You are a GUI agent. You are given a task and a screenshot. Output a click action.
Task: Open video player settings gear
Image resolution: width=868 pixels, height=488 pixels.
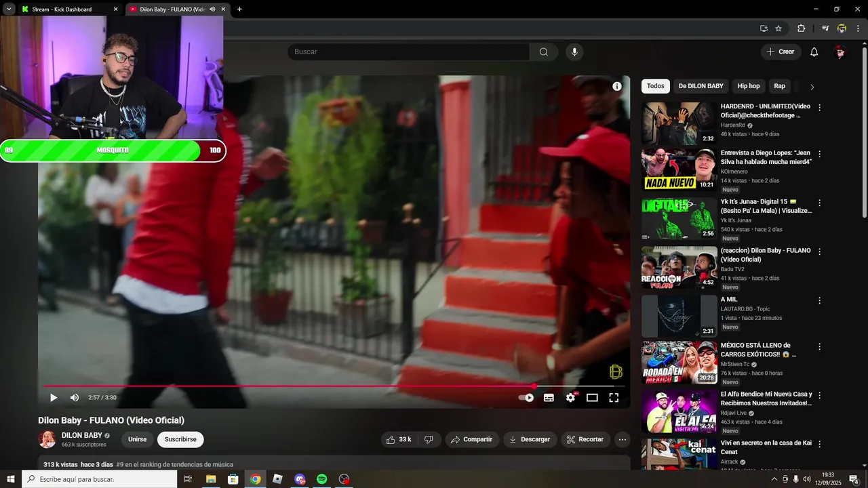(570, 398)
